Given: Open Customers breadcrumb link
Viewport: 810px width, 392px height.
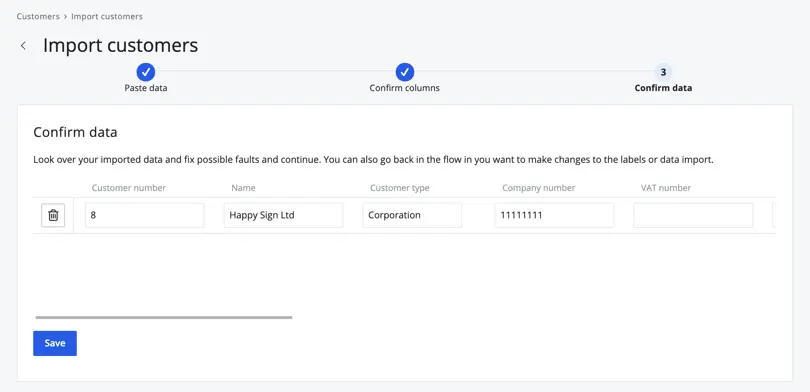Looking at the screenshot, I should pyautogui.click(x=38, y=17).
